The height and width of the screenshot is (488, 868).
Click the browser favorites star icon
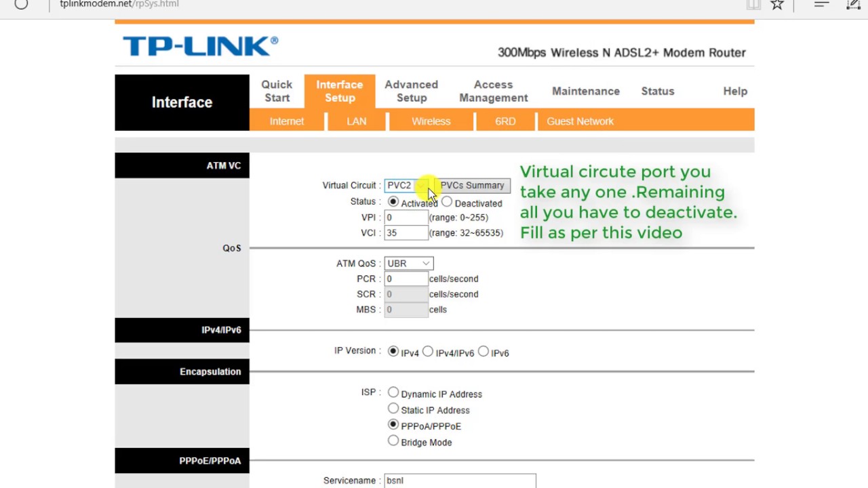pyautogui.click(x=777, y=4)
